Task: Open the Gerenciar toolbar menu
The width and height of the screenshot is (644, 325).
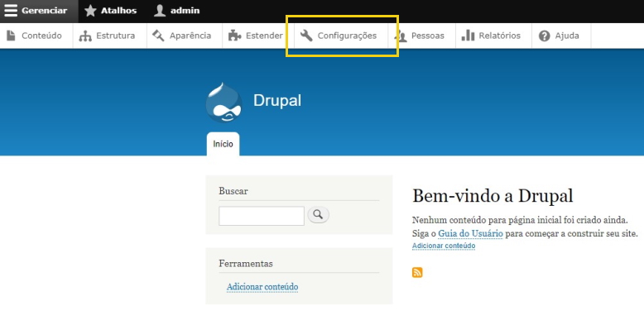Action: click(x=39, y=11)
